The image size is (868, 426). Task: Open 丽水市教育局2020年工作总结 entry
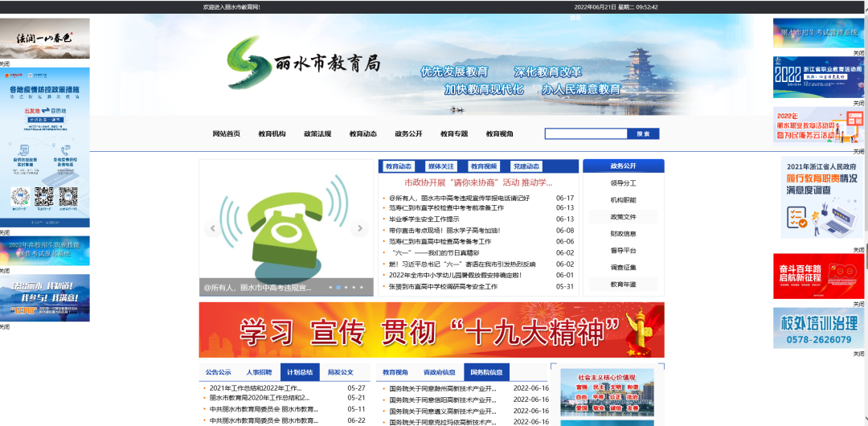[260, 398]
